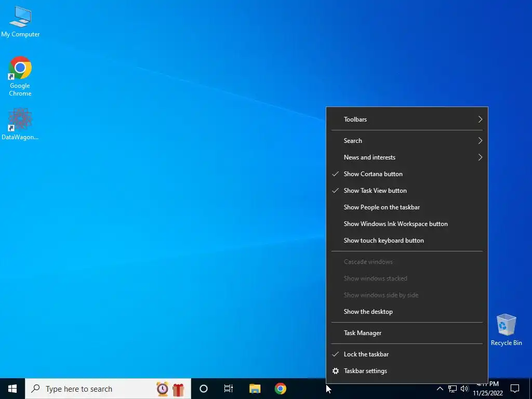Show hidden system tray icons
The height and width of the screenshot is (399, 532).
pyautogui.click(x=440, y=389)
